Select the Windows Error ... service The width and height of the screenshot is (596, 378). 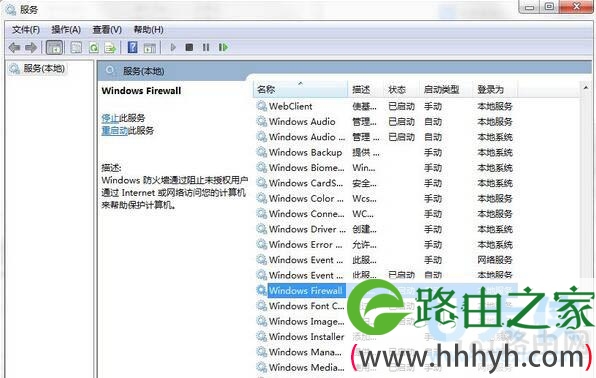click(306, 245)
